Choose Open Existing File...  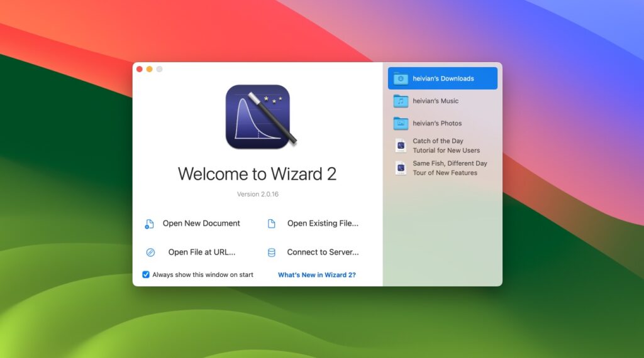pos(323,224)
